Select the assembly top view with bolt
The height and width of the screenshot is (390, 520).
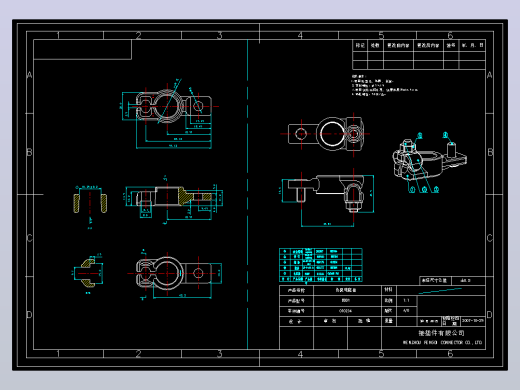325,134
